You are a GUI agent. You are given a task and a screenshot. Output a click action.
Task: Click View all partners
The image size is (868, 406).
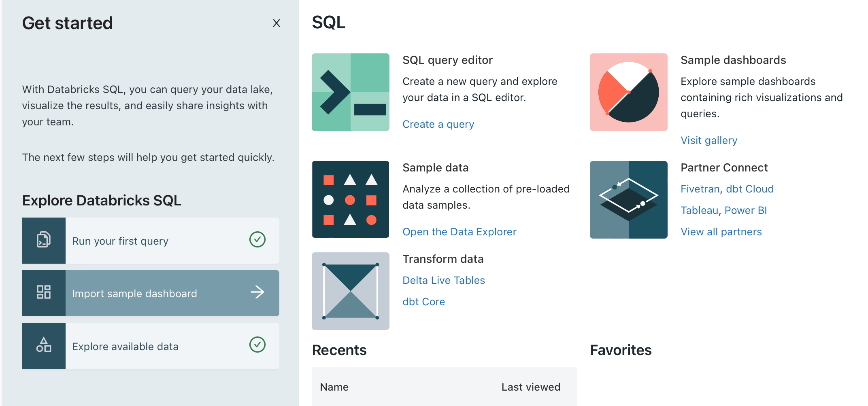(721, 232)
